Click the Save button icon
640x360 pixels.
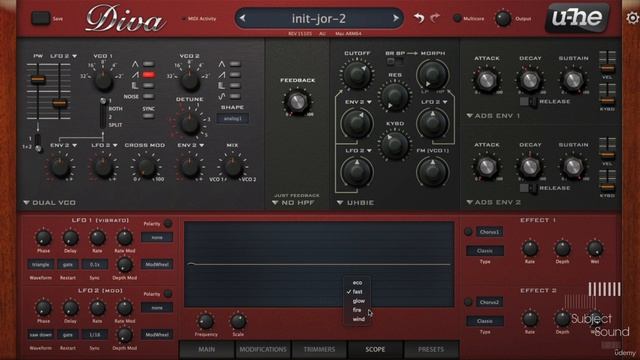point(41,18)
